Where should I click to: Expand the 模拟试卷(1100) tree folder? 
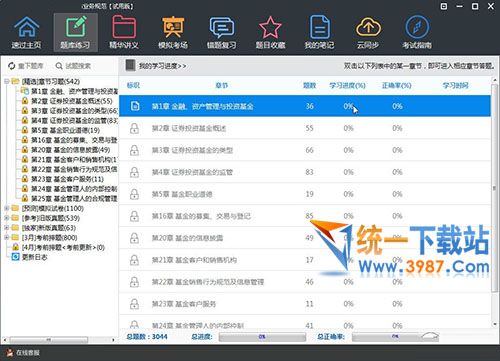[6, 208]
